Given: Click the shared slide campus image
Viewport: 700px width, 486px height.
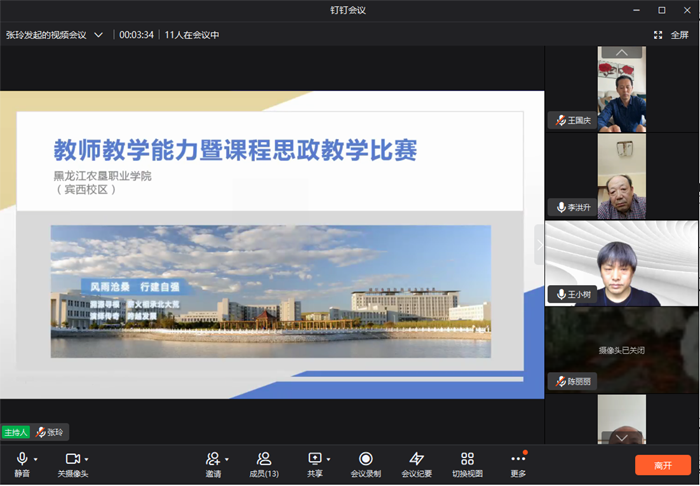Looking at the screenshot, I should point(271,291).
